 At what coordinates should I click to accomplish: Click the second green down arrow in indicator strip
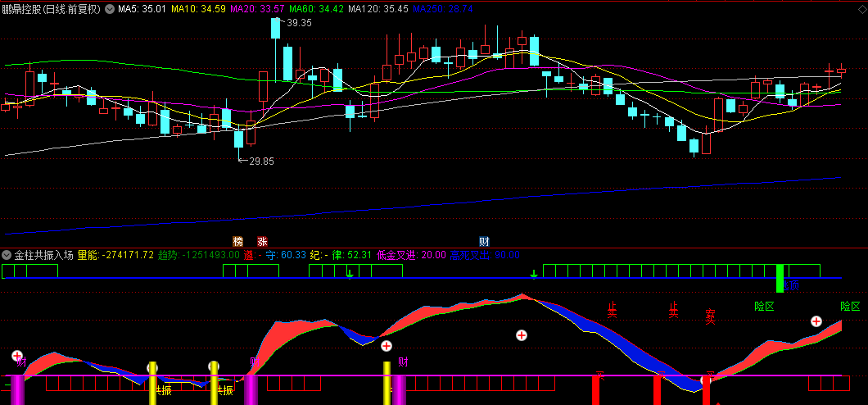534,274
